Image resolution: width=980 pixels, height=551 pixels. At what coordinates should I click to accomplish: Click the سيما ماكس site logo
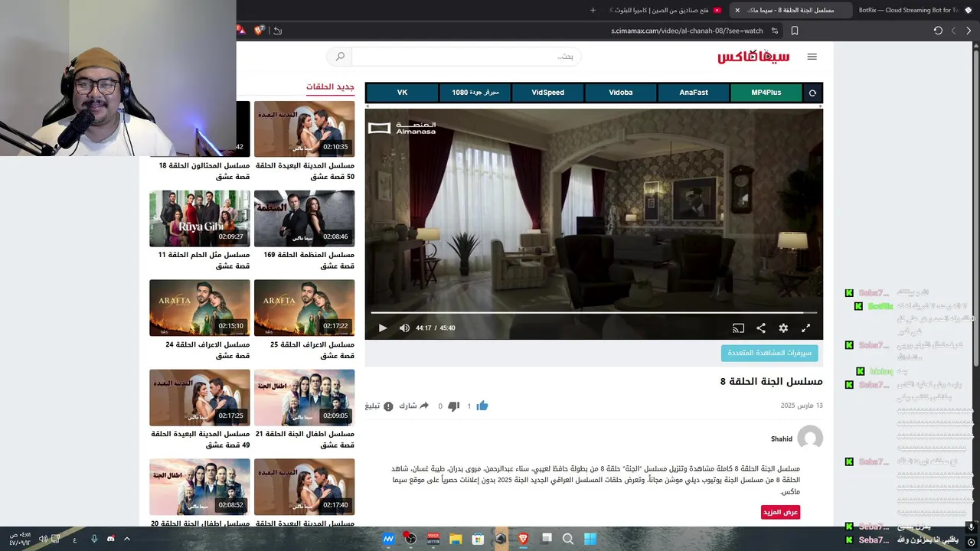(753, 57)
